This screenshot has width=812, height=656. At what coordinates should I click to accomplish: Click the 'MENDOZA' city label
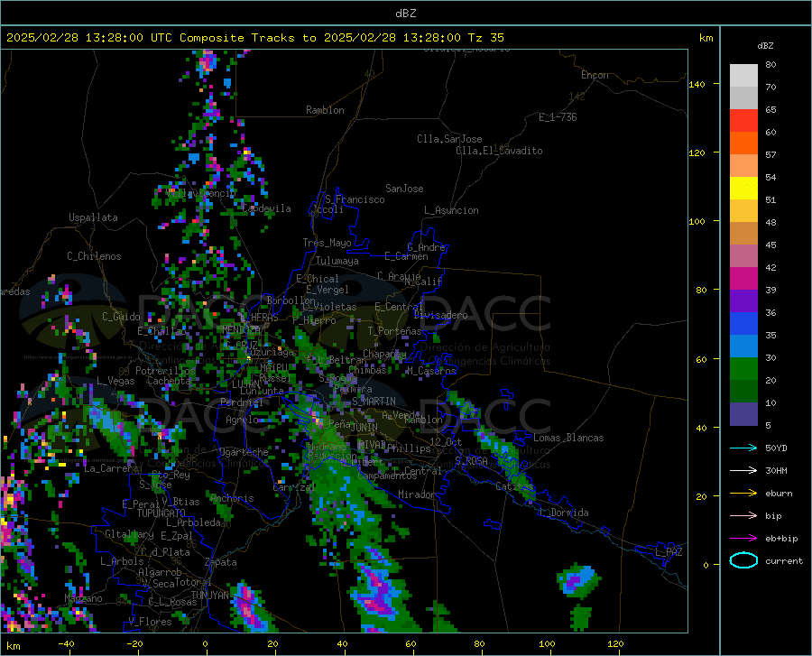point(241,329)
